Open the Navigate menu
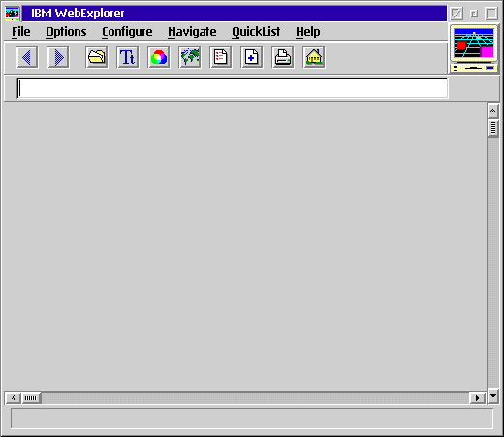 point(192,32)
